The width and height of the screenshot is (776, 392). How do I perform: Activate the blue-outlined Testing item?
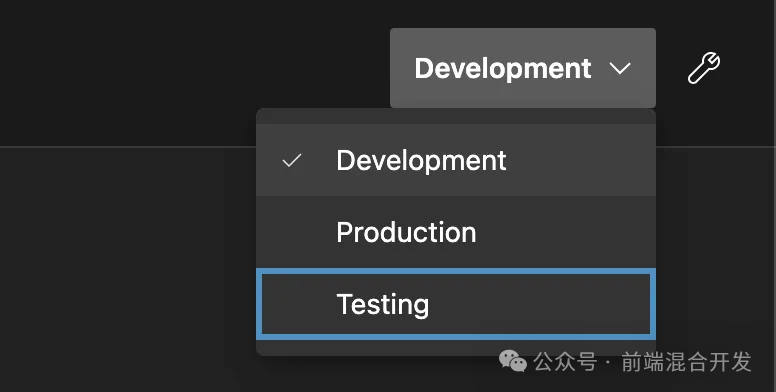456,304
